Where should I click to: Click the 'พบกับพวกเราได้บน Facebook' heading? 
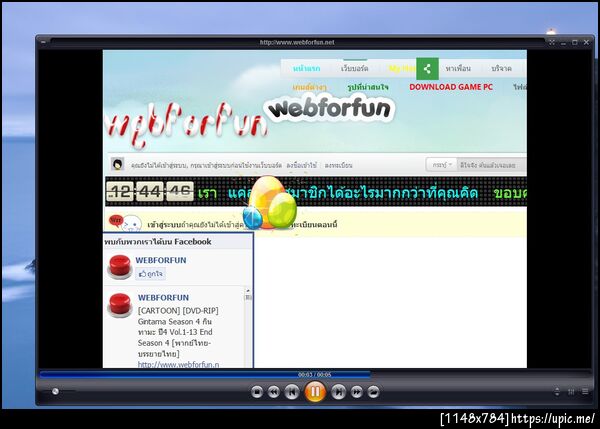158,242
